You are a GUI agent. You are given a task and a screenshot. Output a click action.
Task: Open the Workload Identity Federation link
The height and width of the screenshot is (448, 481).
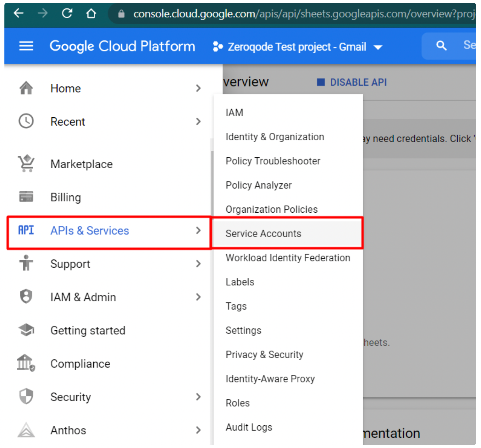click(x=287, y=258)
